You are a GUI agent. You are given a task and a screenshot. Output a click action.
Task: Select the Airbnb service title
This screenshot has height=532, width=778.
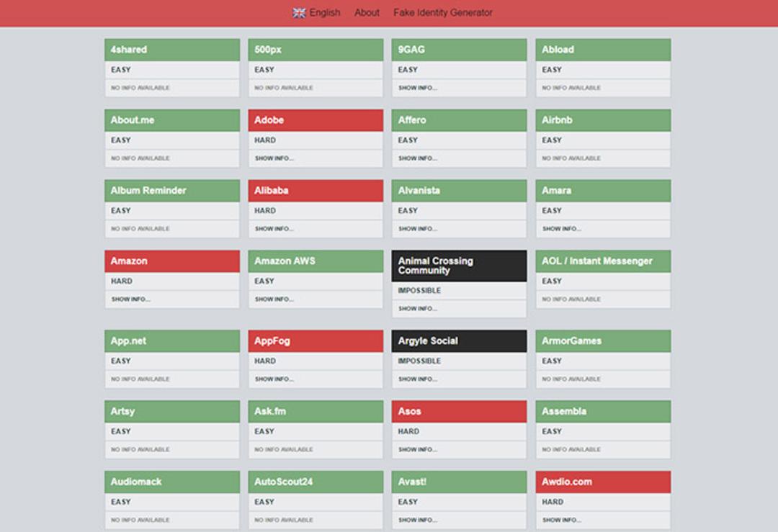coord(557,120)
